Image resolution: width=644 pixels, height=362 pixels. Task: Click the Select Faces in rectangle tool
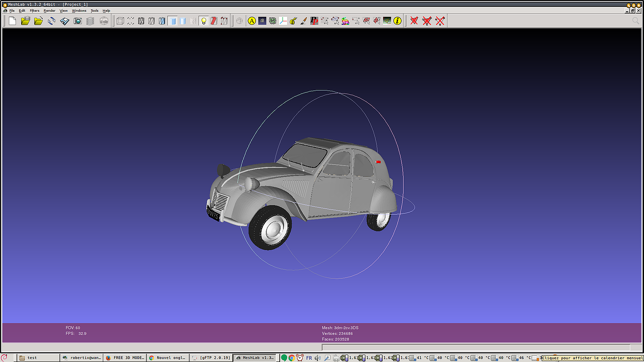tap(366, 21)
